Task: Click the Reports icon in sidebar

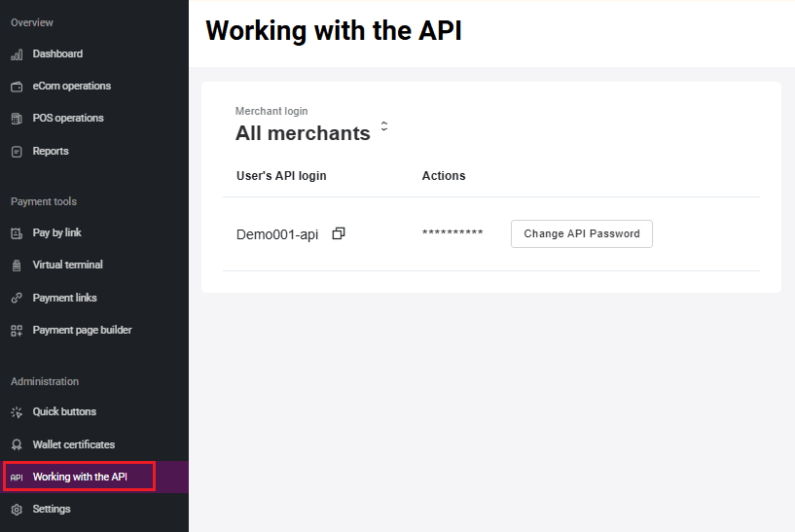Action: point(17,152)
